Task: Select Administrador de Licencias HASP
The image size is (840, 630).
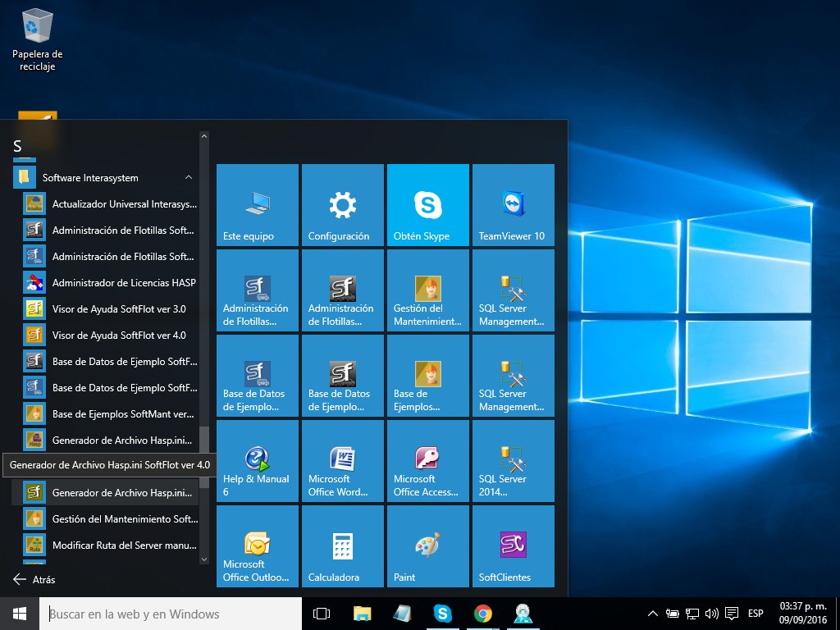Action: (x=123, y=283)
